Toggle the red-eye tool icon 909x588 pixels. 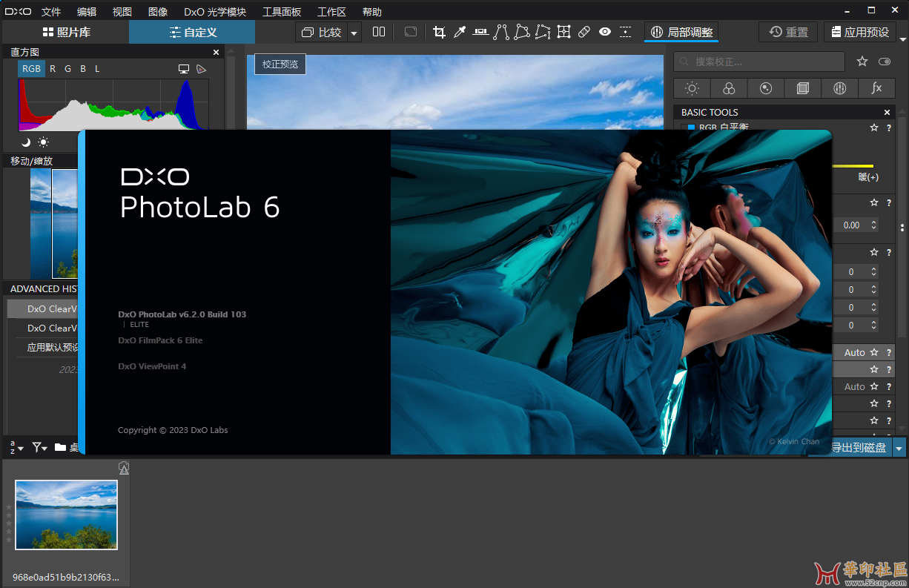coord(605,32)
